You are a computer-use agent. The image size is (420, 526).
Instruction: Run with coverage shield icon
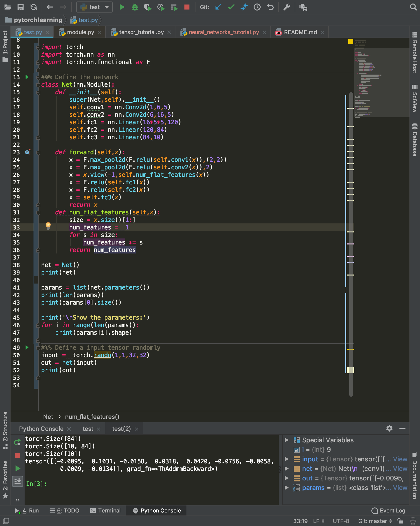pyautogui.click(x=148, y=7)
